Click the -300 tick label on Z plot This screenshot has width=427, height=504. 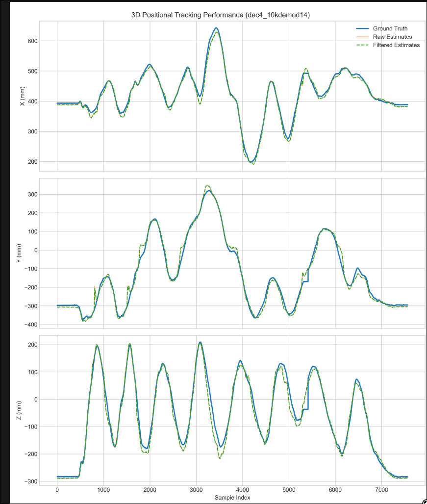click(32, 481)
